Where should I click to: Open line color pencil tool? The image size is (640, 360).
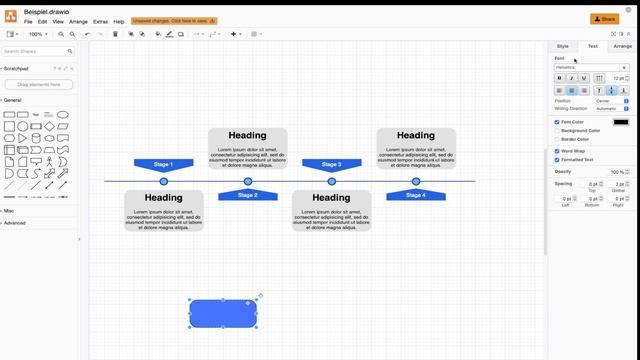pos(169,34)
